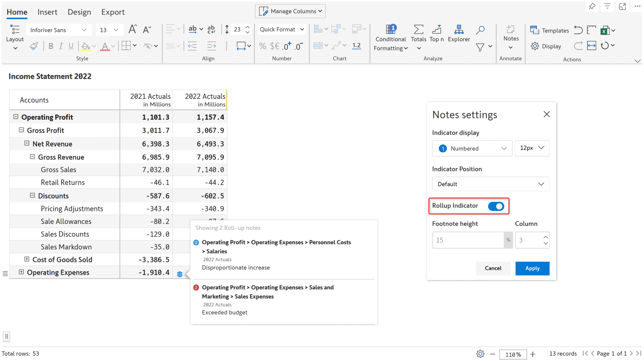644x361 pixels.
Task: Click the filter funnel icon in Analyze
Action: pyautogui.click(x=480, y=47)
